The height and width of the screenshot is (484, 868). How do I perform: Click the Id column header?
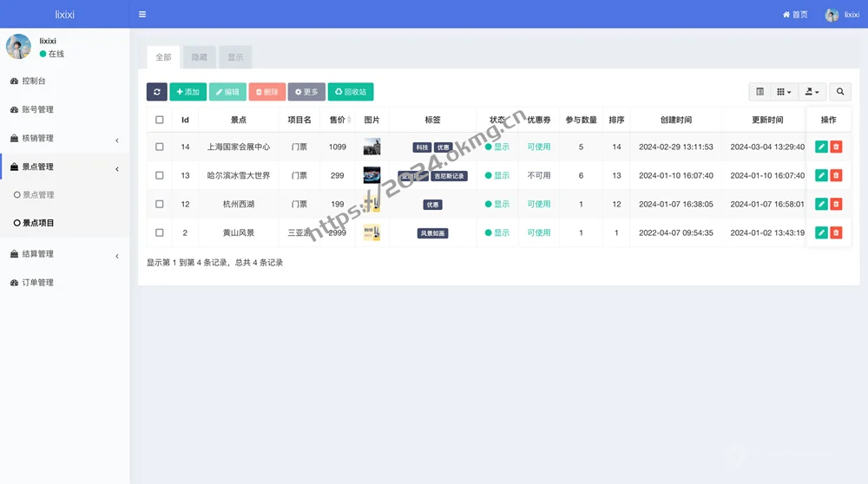[185, 120]
